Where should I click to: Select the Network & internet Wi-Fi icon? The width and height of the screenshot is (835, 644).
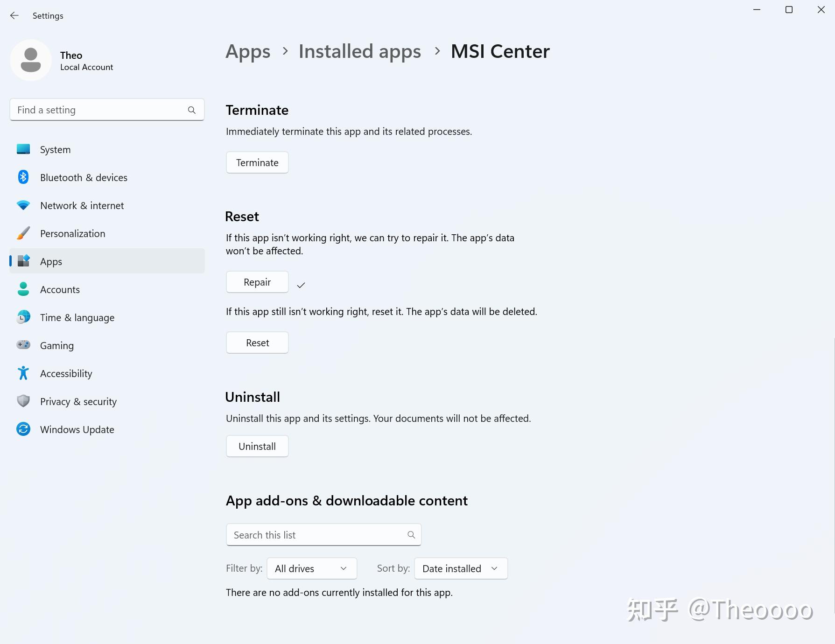tap(23, 205)
